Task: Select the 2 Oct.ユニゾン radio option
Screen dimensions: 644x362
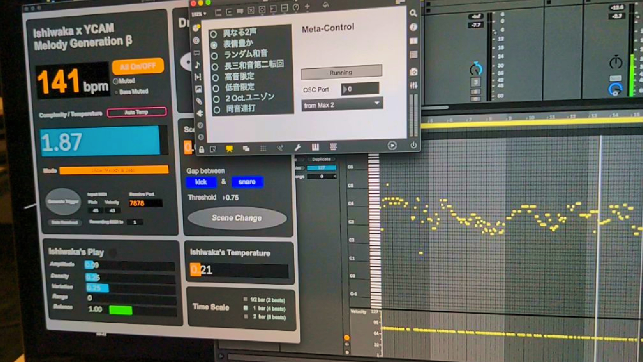Action: pos(216,99)
